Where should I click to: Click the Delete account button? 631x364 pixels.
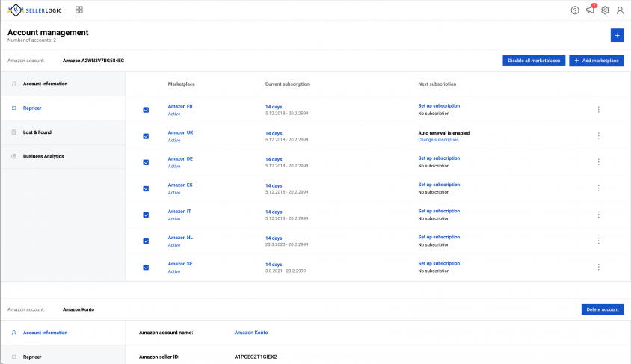(x=603, y=309)
